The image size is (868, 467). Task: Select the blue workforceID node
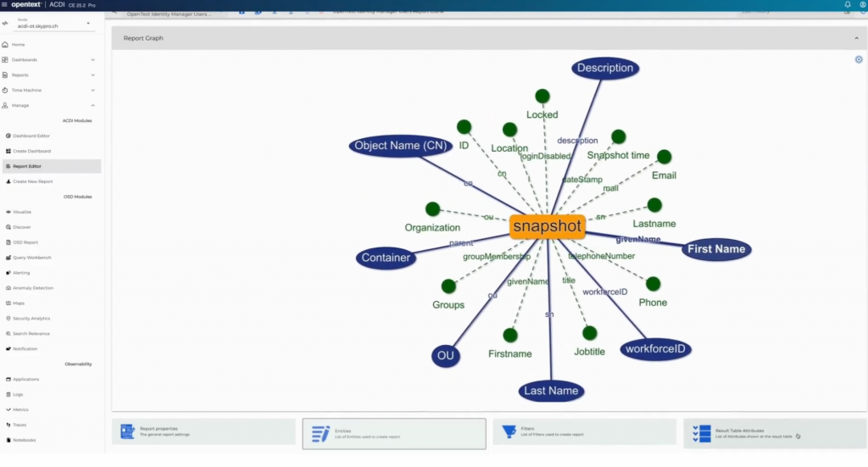(x=655, y=349)
